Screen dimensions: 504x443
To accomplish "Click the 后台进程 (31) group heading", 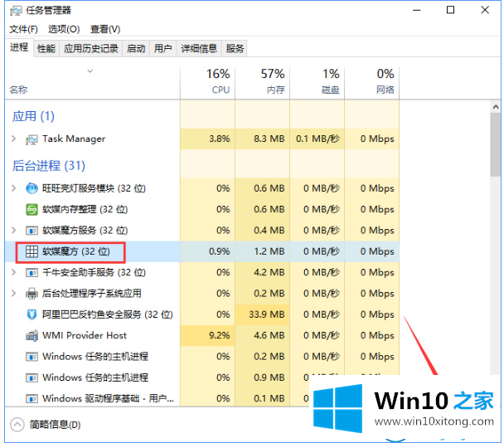I will tap(49, 166).
